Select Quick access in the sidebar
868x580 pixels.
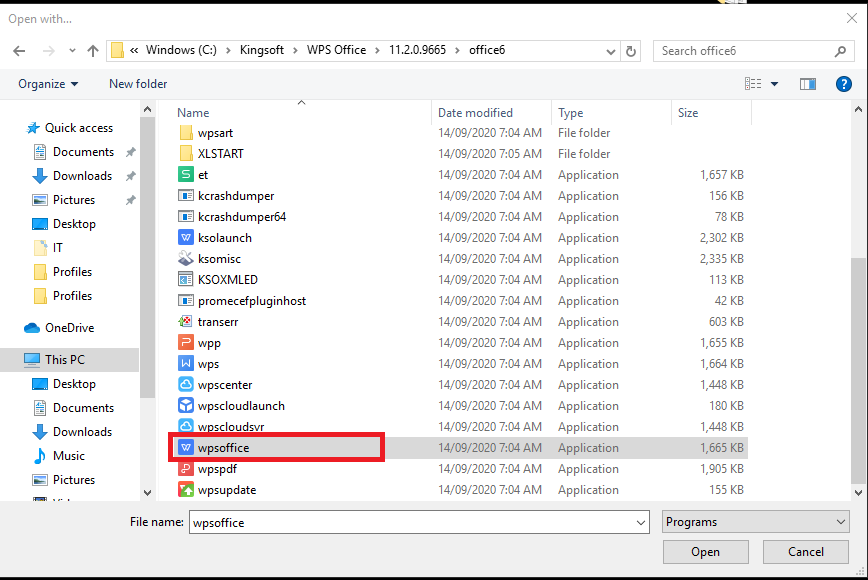pyautogui.click(x=79, y=128)
